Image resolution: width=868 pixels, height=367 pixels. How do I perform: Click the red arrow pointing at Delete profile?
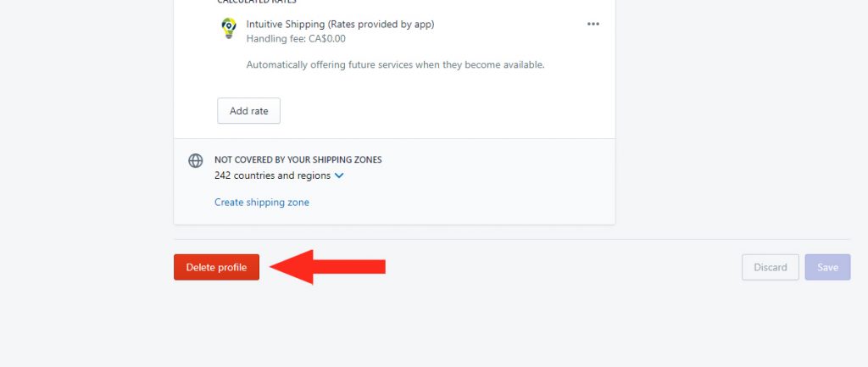[x=327, y=267]
